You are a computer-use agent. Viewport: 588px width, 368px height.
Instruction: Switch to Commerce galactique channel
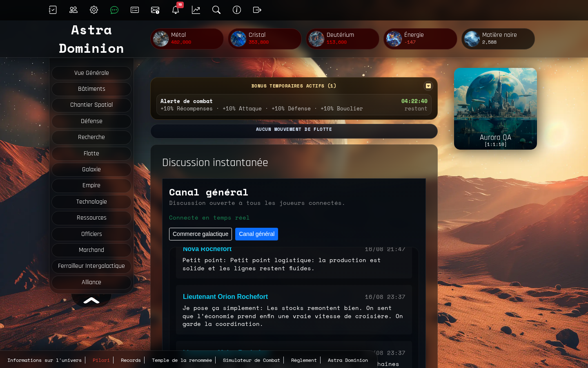click(x=200, y=234)
